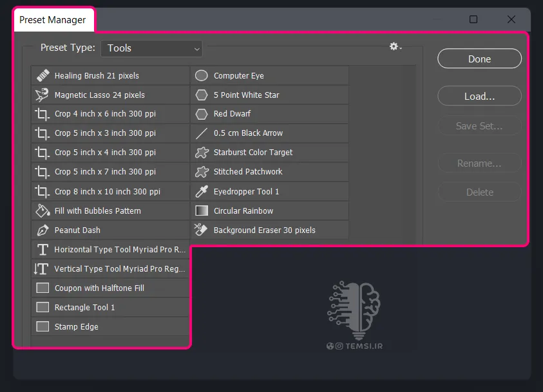Open the Preset Type dropdown

click(x=151, y=48)
